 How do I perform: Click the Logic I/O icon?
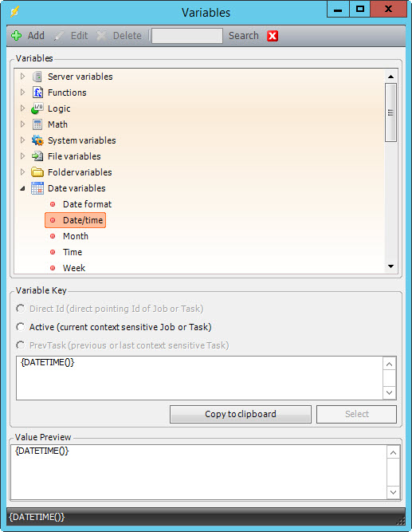pyautogui.click(x=37, y=108)
